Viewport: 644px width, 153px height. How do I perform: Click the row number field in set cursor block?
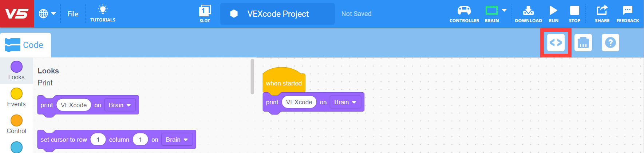(98, 140)
